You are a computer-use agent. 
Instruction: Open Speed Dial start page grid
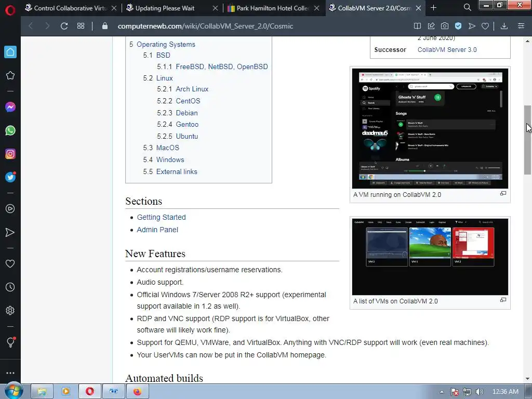pyautogui.click(x=81, y=26)
